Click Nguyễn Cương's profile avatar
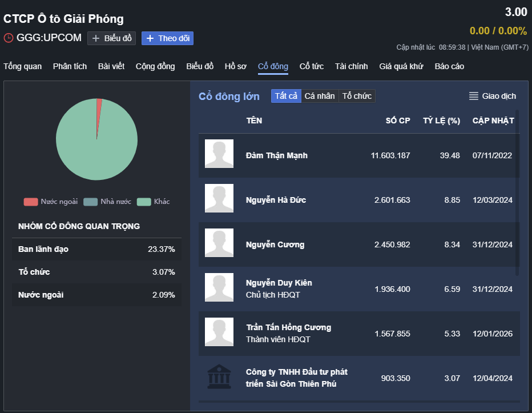 (219, 243)
